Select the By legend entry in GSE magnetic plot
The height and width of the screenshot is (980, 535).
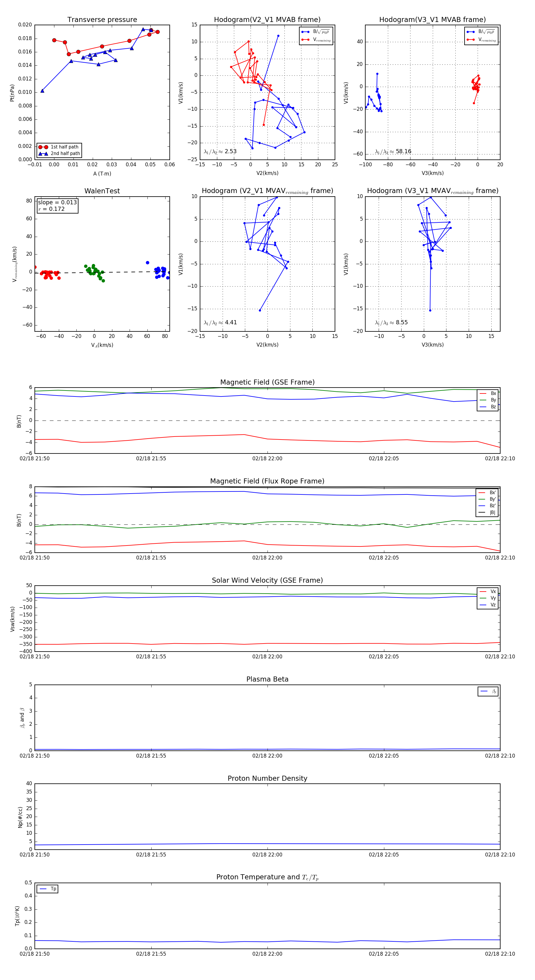[x=488, y=400]
